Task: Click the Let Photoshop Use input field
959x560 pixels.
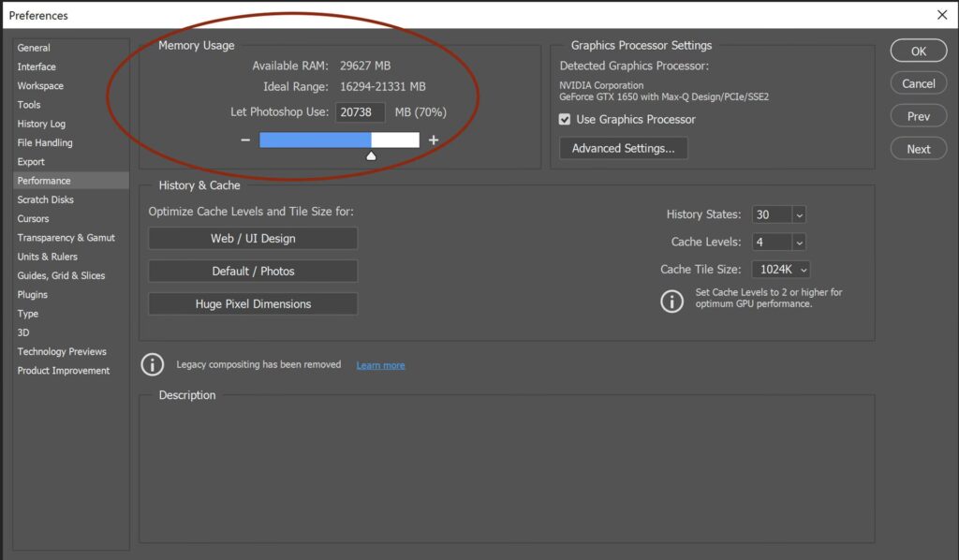Action: pos(361,112)
